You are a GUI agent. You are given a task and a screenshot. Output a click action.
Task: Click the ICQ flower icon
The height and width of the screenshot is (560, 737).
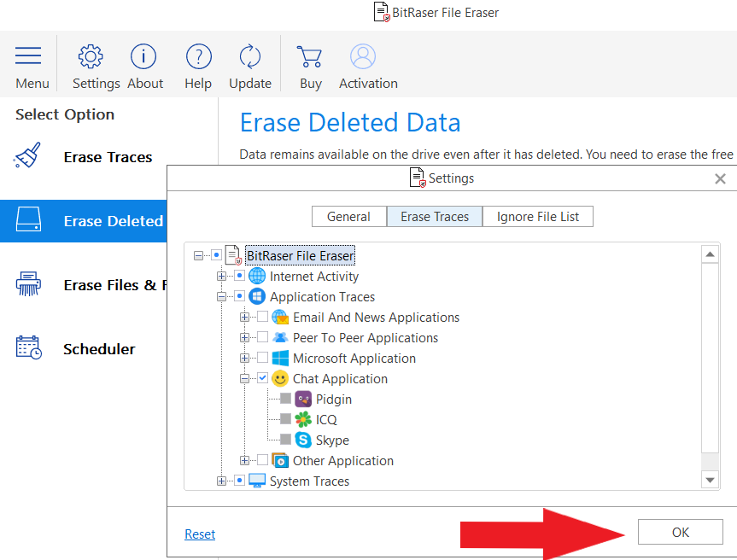pyautogui.click(x=303, y=419)
